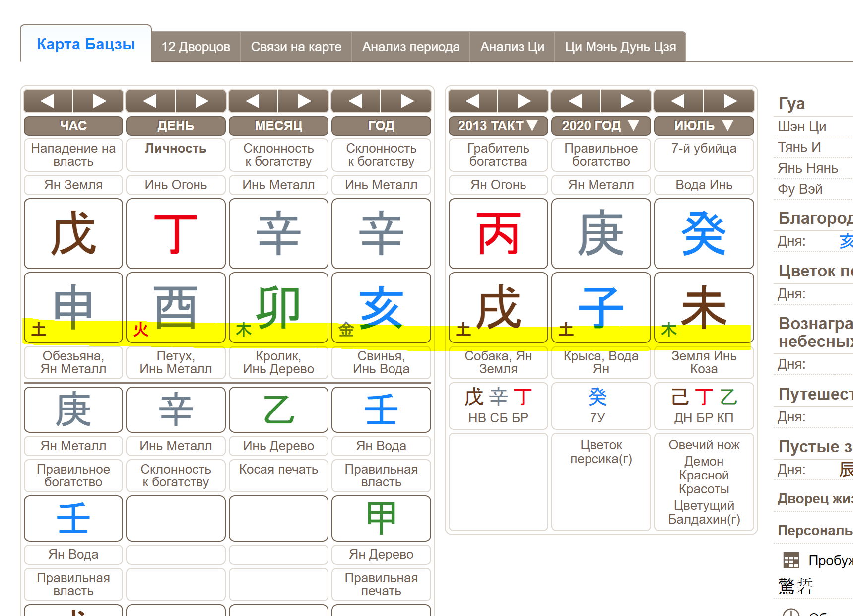Click the left arrow above ИЮЛЬ
Viewport: 853px width, 616px height.
click(678, 101)
